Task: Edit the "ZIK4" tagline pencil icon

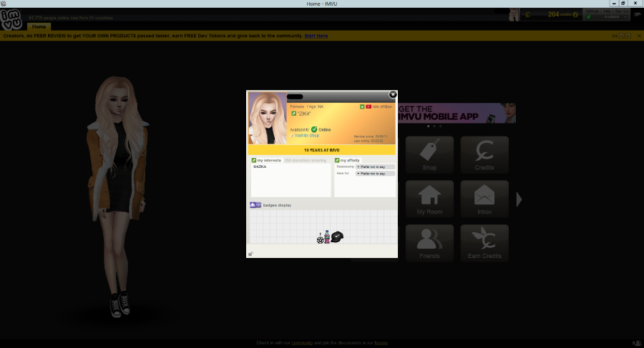Action: 293,114
